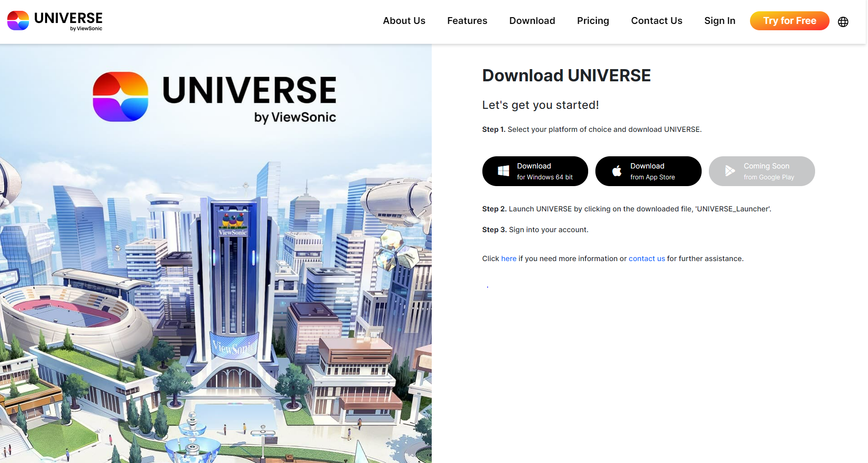The height and width of the screenshot is (463, 868).
Task: Click the Windows logo on download button
Action: point(503,171)
